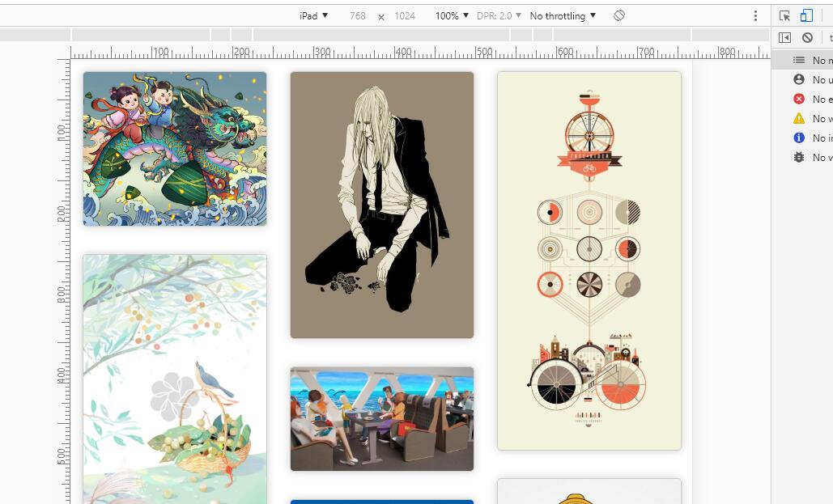Image resolution: width=833 pixels, height=504 pixels.
Task: Open the DPR: 2.0 dropdown
Action: click(499, 16)
